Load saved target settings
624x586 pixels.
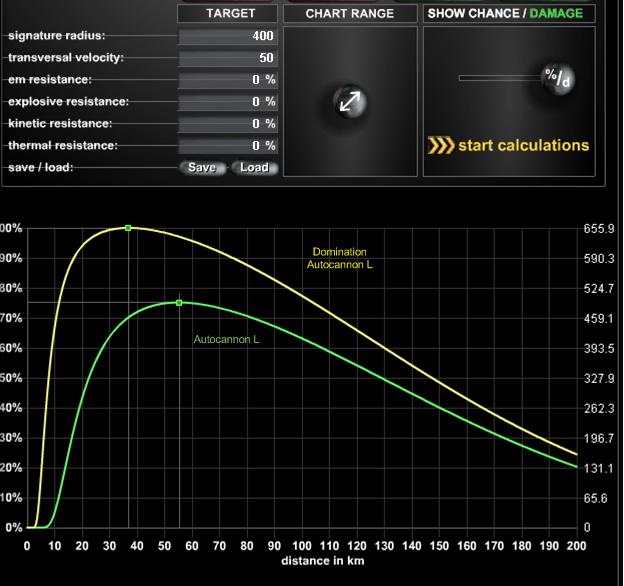(254, 167)
